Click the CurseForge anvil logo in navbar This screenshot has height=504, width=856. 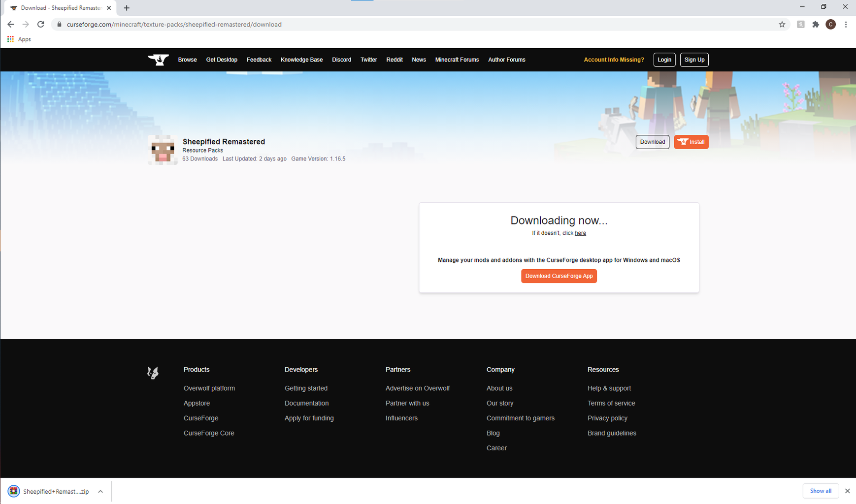(x=158, y=60)
